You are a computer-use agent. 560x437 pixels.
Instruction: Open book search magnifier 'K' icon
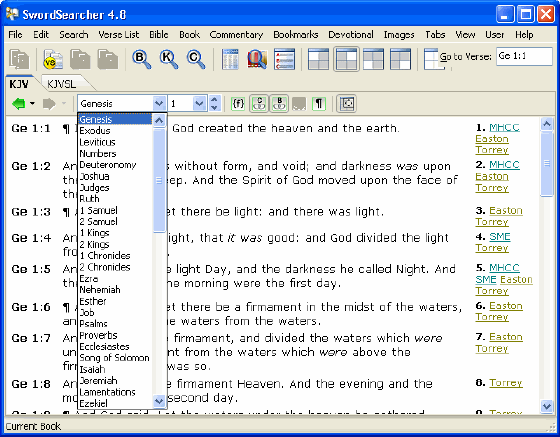pos(169,59)
